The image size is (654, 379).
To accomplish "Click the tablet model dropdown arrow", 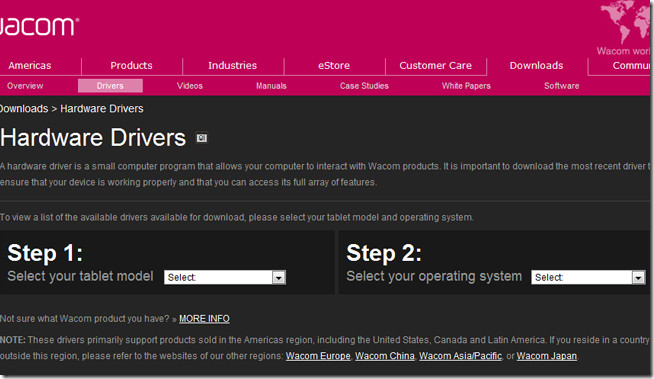I will 279,278.
